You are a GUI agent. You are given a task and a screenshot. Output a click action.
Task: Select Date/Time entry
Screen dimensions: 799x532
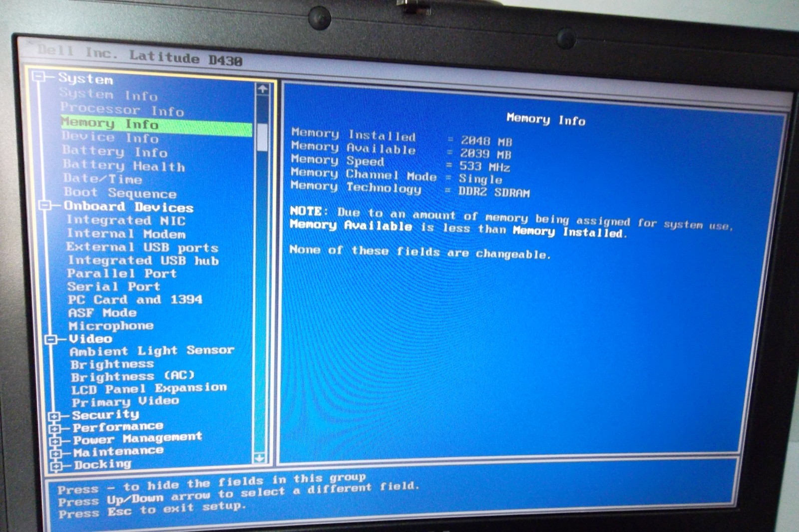pos(103,179)
